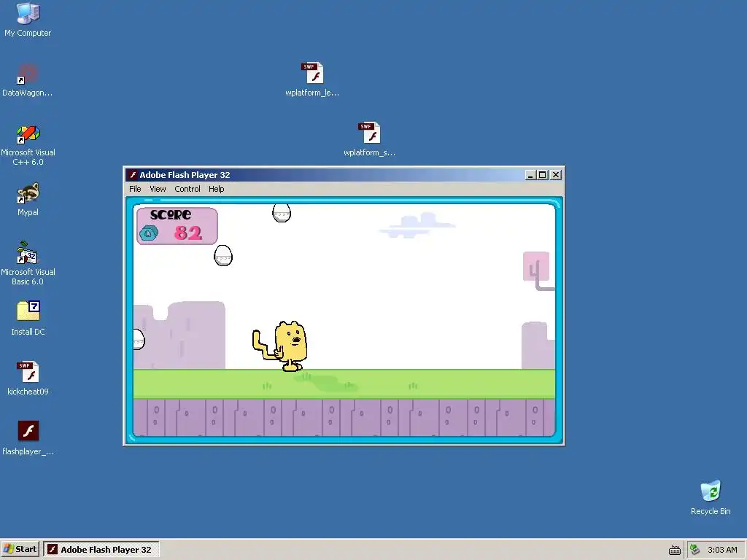Maximize the Adobe Flash Player window
This screenshot has height=560, width=747.
coord(542,175)
